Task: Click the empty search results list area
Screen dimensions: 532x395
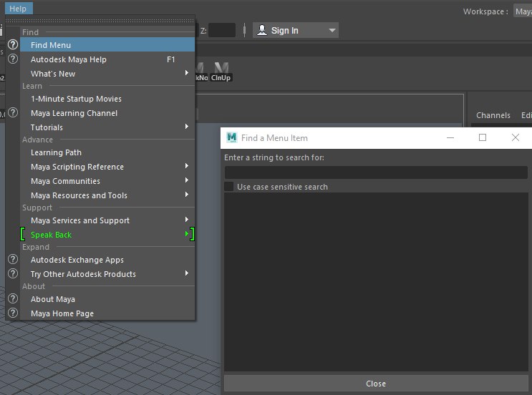Action: click(376, 282)
